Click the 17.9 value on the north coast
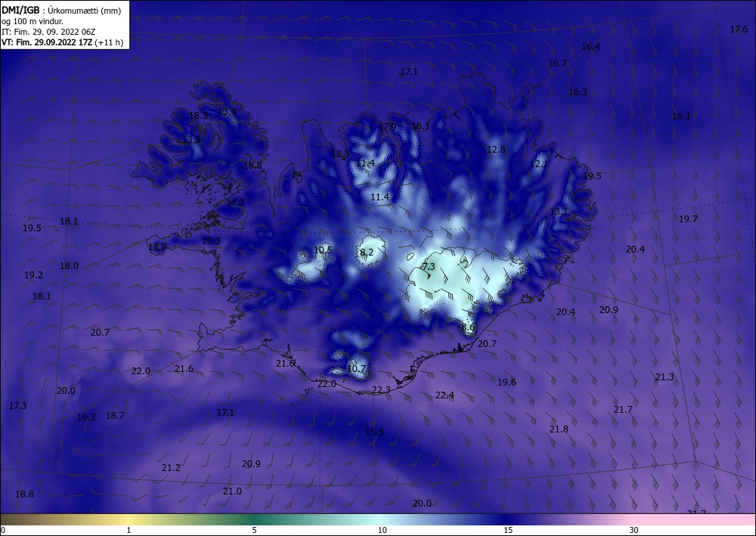 (x=387, y=127)
